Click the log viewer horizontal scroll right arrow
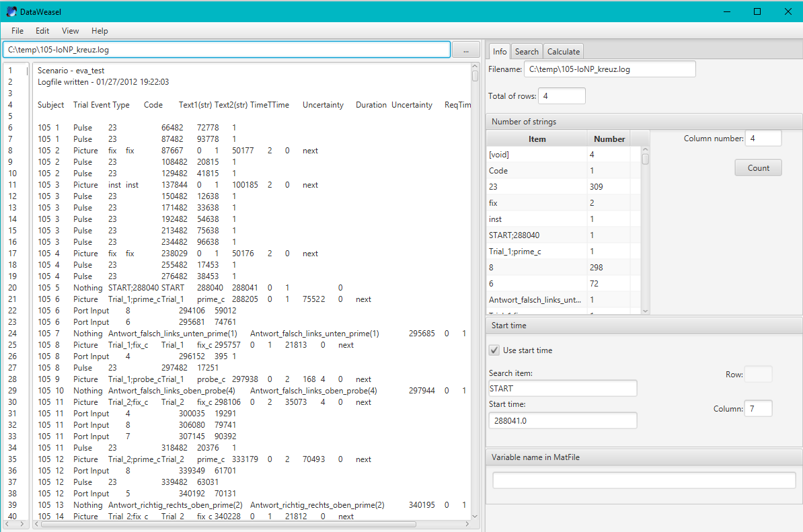The height and width of the screenshot is (532, 803). point(467,525)
